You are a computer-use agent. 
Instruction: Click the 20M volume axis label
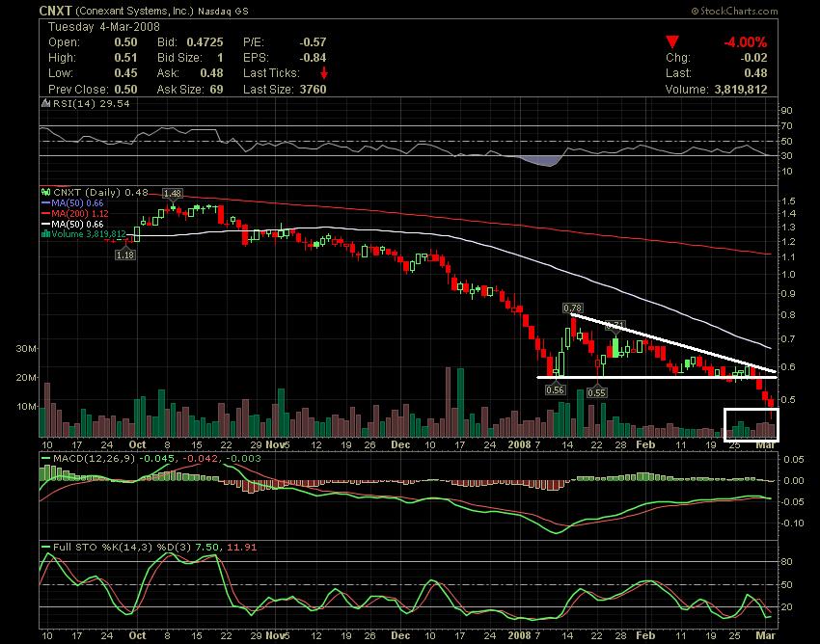pyautogui.click(x=26, y=377)
